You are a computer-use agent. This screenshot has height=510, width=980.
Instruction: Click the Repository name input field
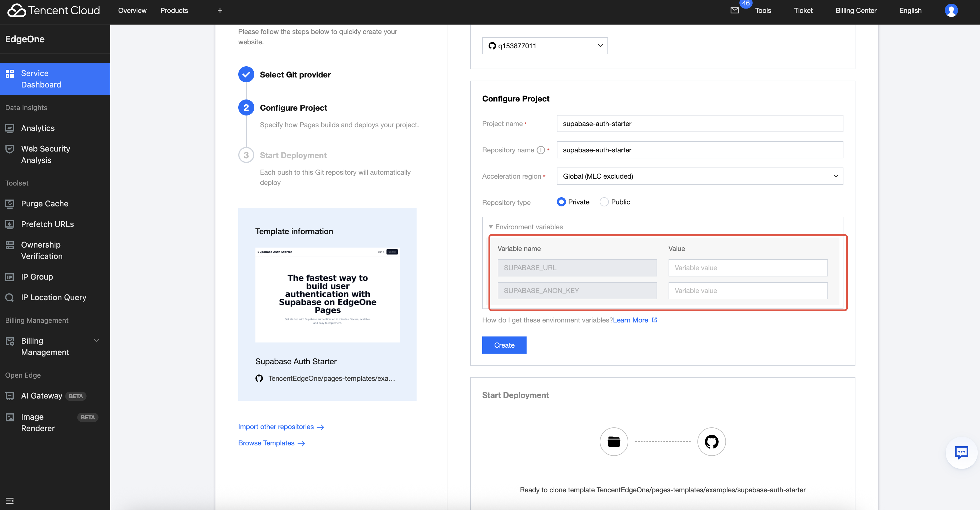pos(700,150)
